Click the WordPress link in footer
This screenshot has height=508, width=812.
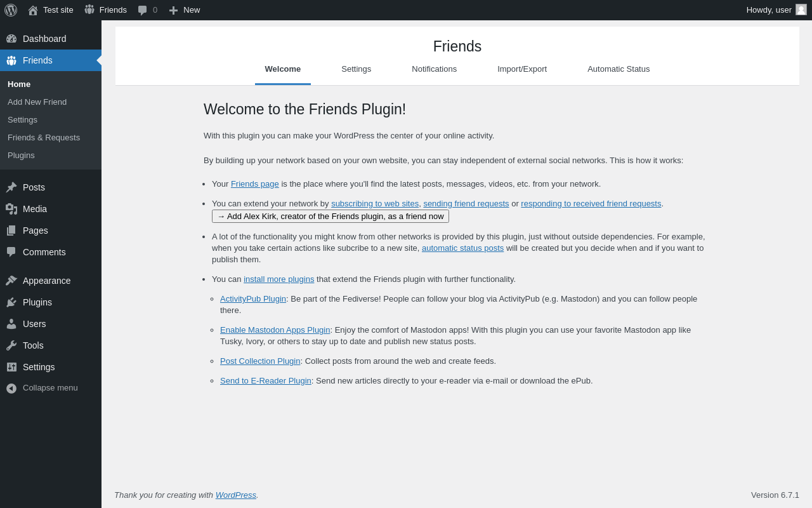coord(236,495)
